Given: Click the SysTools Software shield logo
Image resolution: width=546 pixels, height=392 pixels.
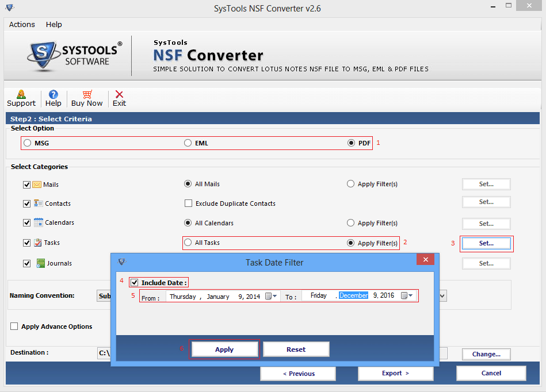Looking at the screenshot, I should click(x=43, y=56).
